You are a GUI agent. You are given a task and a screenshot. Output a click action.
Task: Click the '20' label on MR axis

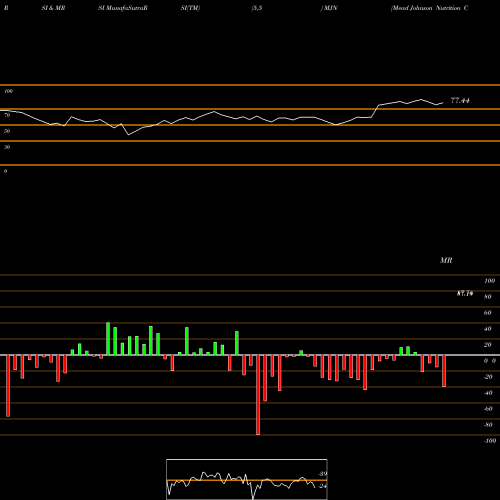[x=488, y=345]
